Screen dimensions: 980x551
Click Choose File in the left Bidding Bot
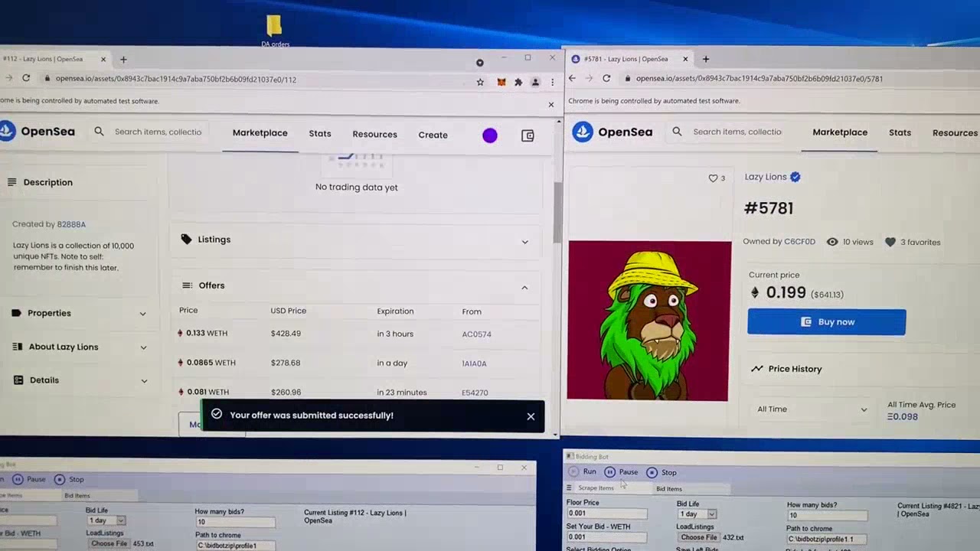click(109, 543)
